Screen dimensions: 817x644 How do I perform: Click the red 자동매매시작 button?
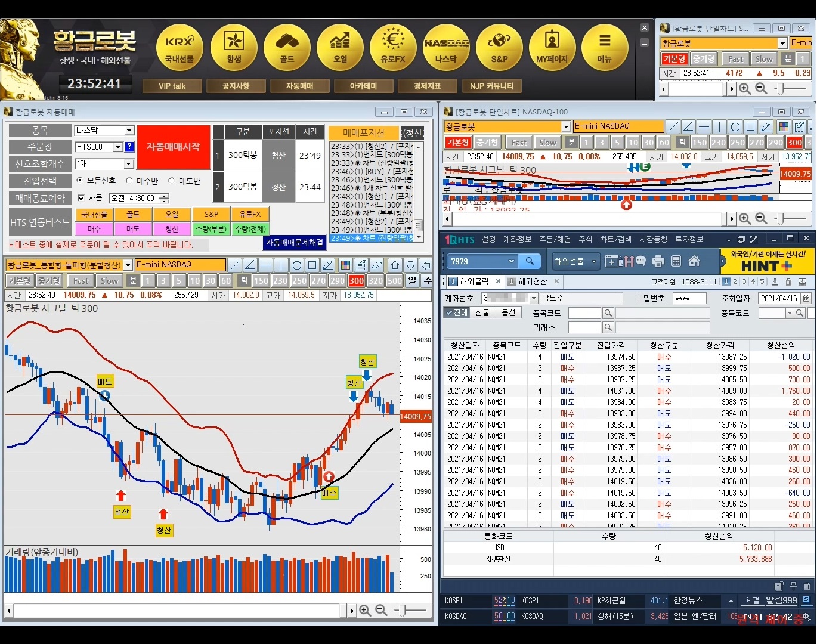pyautogui.click(x=174, y=147)
